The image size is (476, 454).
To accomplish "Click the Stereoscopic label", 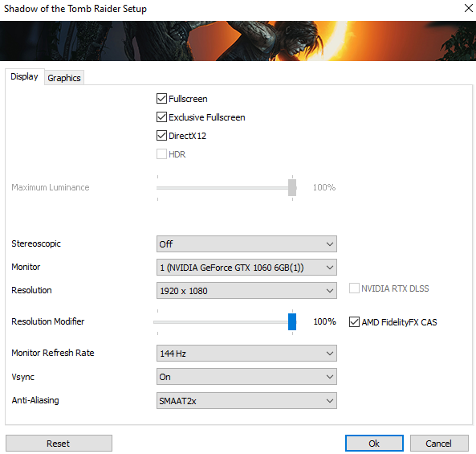I will (36, 243).
